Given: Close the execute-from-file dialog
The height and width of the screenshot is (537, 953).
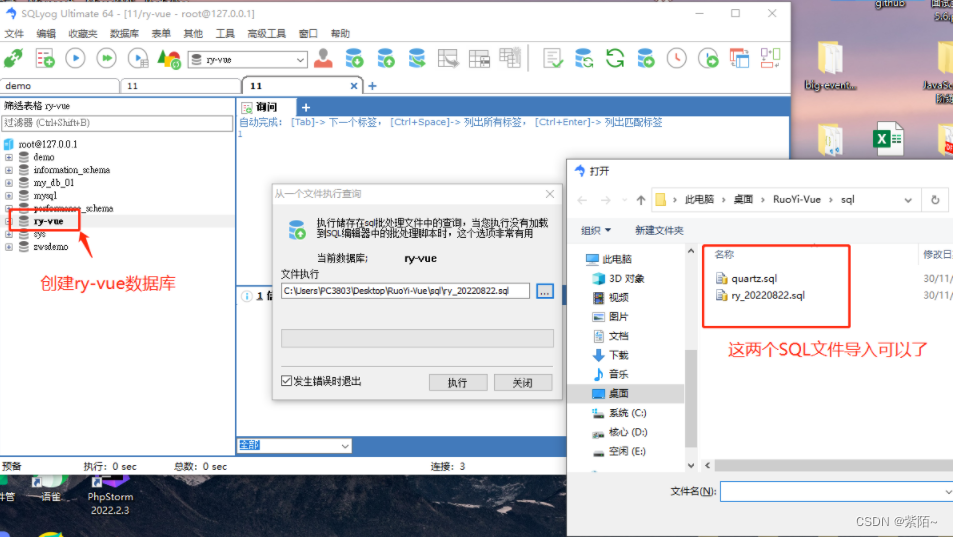Looking at the screenshot, I should (x=549, y=194).
